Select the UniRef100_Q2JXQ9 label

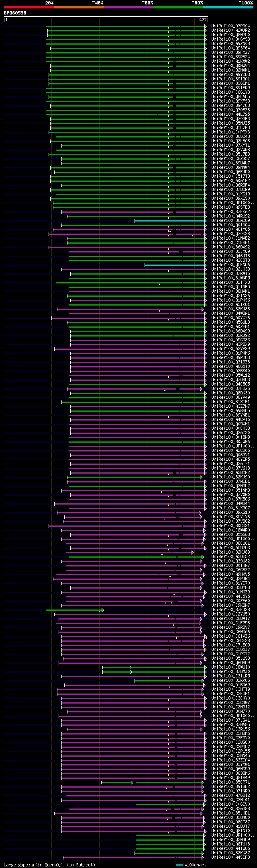coord(230,252)
